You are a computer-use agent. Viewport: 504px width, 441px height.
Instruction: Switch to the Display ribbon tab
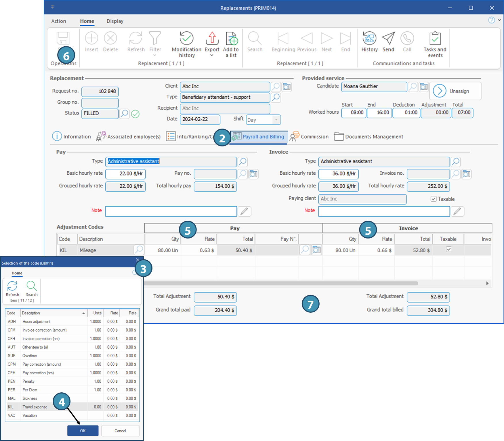click(115, 21)
